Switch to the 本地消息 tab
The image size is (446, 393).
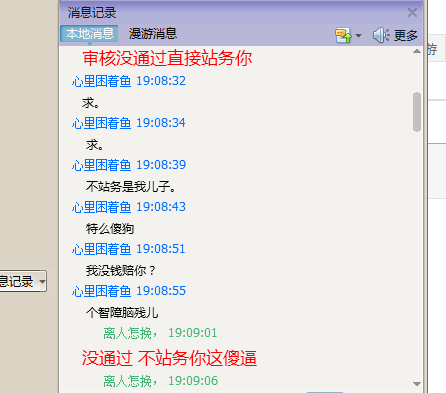tap(89, 34)
